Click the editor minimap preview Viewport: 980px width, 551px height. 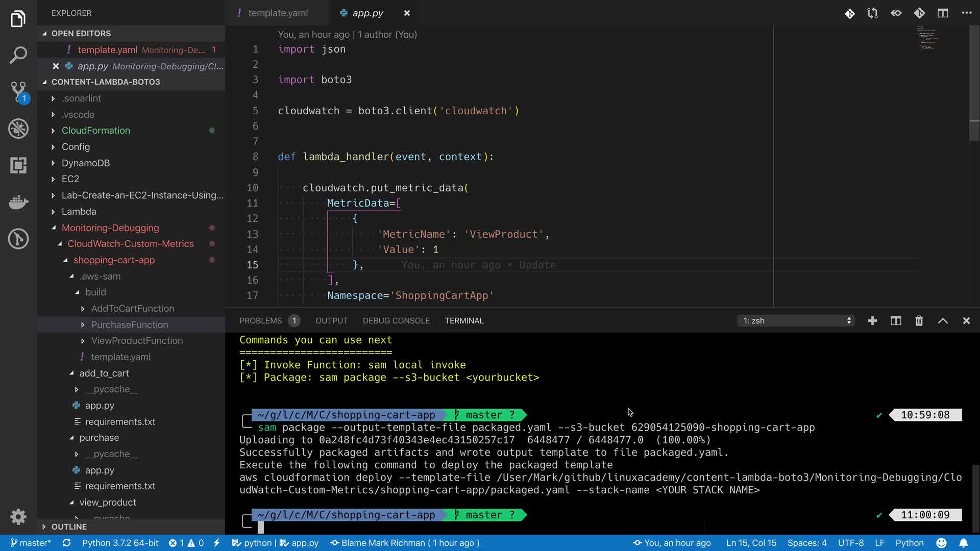(927, 39)
